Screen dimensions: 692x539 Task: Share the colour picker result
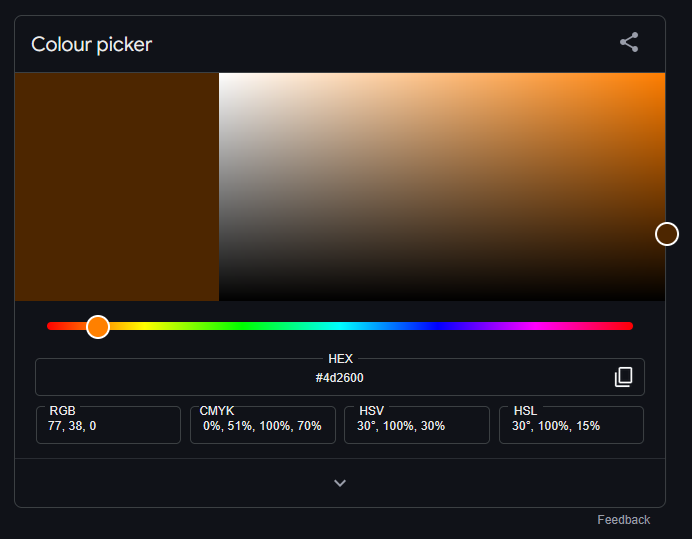(629, 42)
